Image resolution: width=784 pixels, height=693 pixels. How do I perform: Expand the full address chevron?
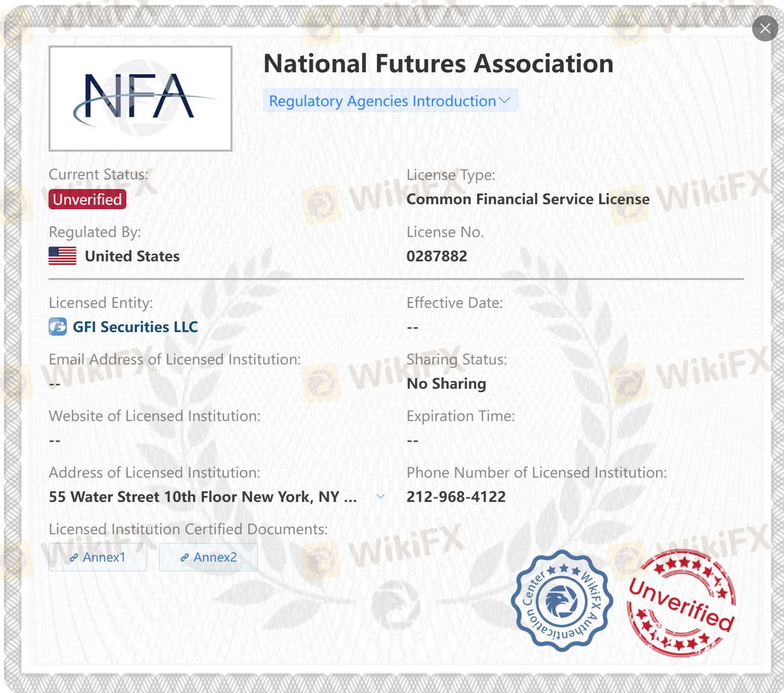(x=381, y=496)
